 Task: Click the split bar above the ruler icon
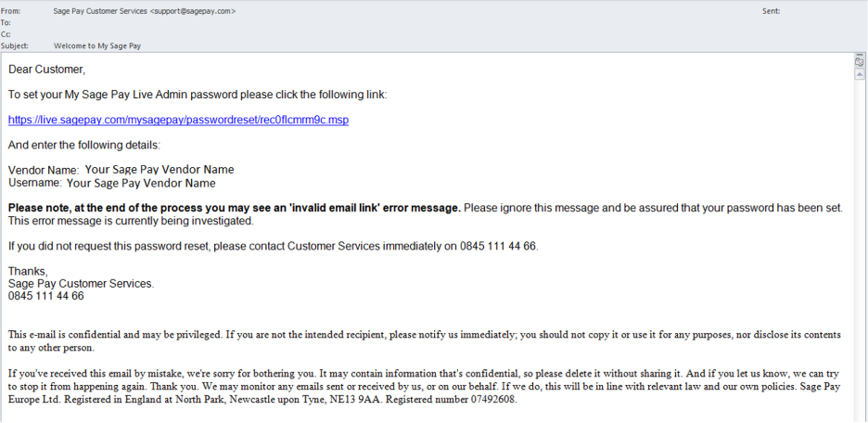pyautogui.click(x=860, y=55)
